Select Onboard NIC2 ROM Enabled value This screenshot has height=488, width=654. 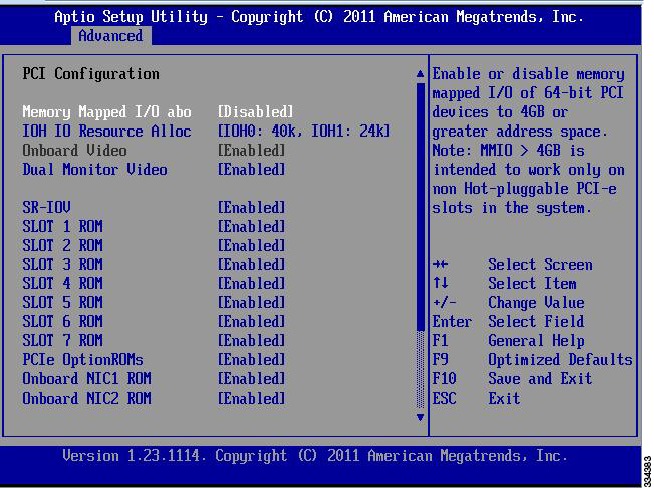[252, 398]
